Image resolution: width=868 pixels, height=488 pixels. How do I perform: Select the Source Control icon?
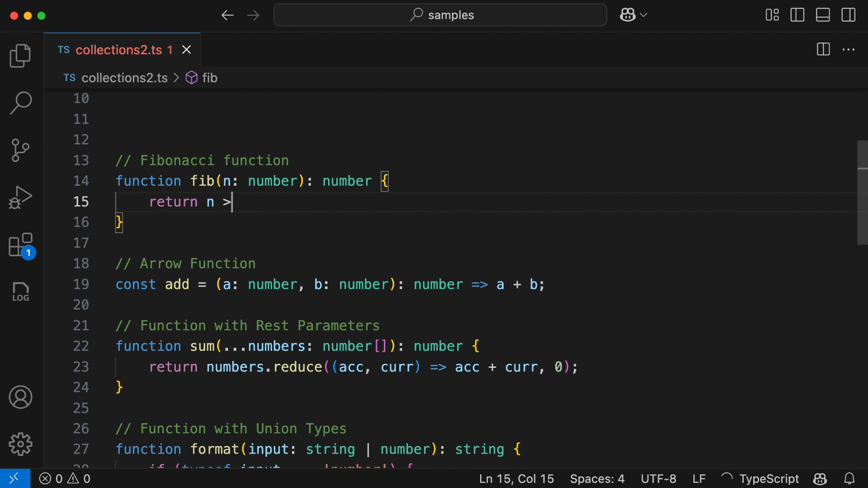point(21,149)
